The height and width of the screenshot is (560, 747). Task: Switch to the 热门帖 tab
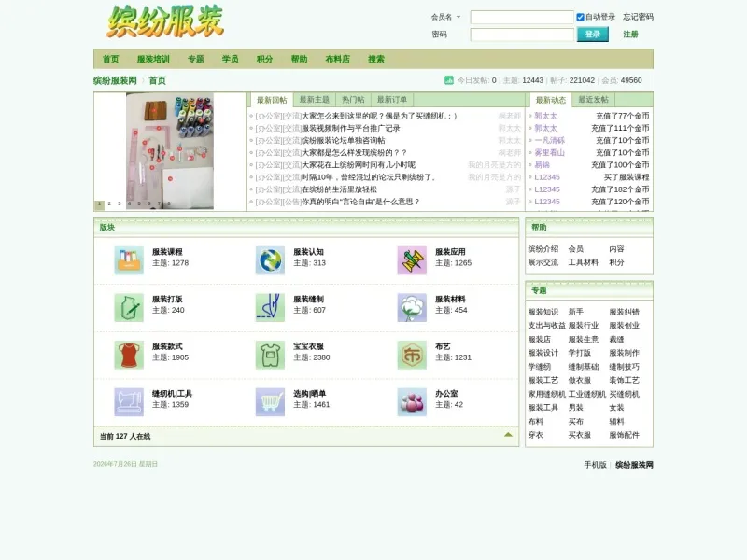353,100
